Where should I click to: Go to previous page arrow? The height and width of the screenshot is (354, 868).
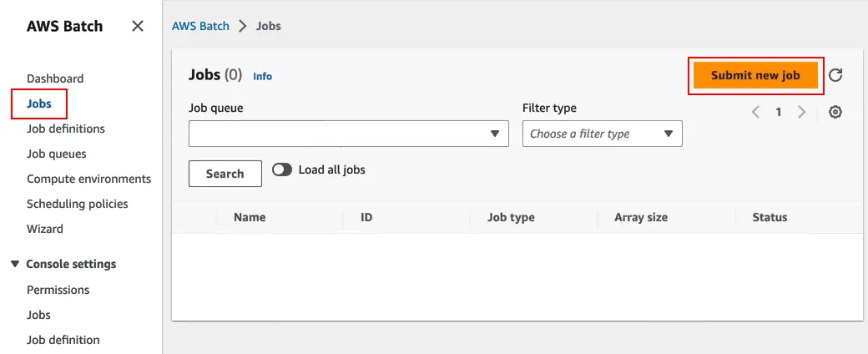point(755,112)
